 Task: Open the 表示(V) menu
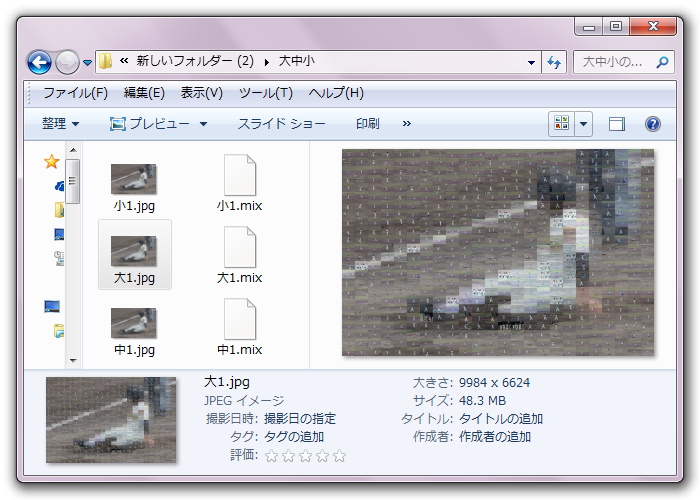click(201, 93)
